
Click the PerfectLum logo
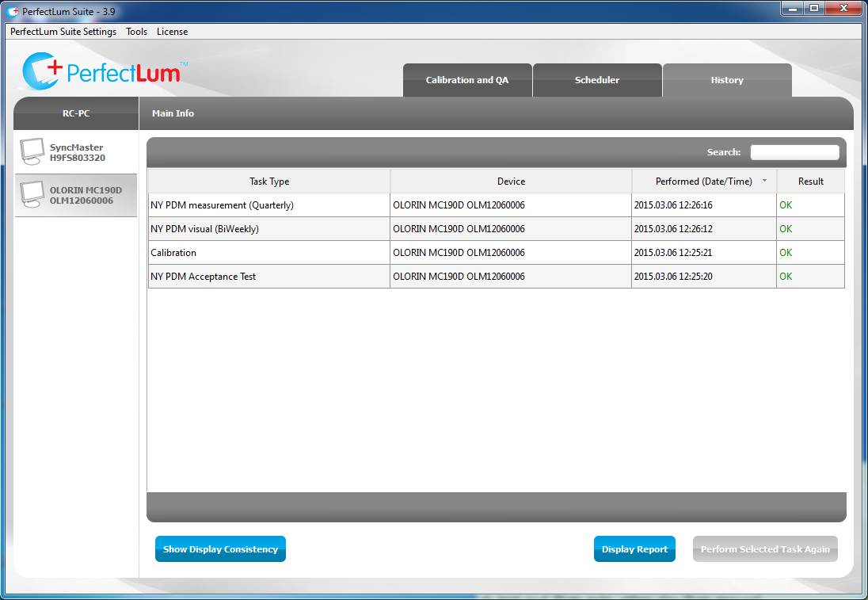[102, 71]
